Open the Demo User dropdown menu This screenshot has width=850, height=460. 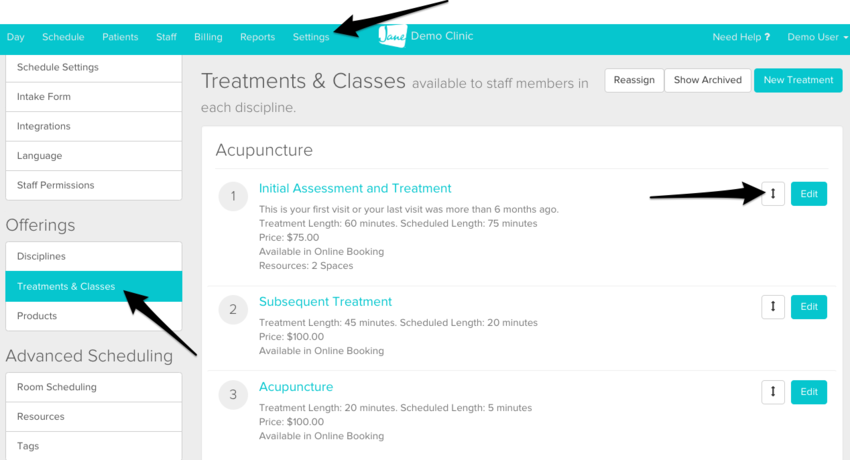817,37
